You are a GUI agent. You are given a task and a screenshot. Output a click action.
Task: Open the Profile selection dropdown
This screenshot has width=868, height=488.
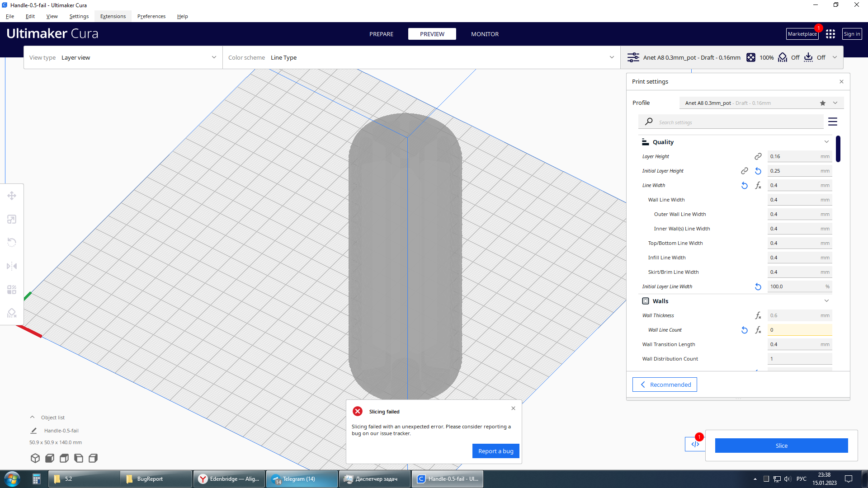761,103
